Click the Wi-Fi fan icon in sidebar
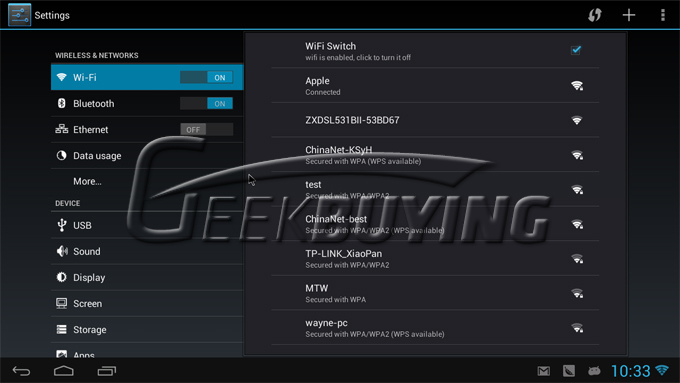Image resolution: width=680 pixels, height=383 pixels. pos(62,77)
